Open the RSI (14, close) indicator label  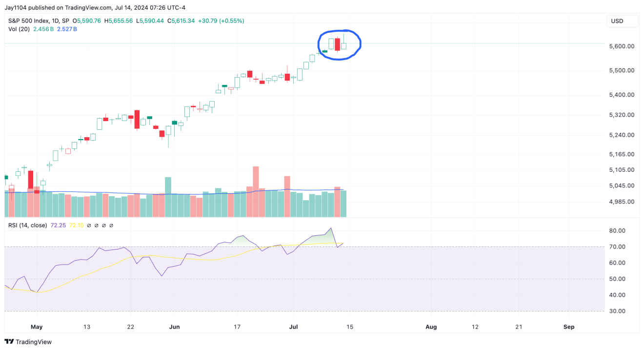tap(27, 225)
